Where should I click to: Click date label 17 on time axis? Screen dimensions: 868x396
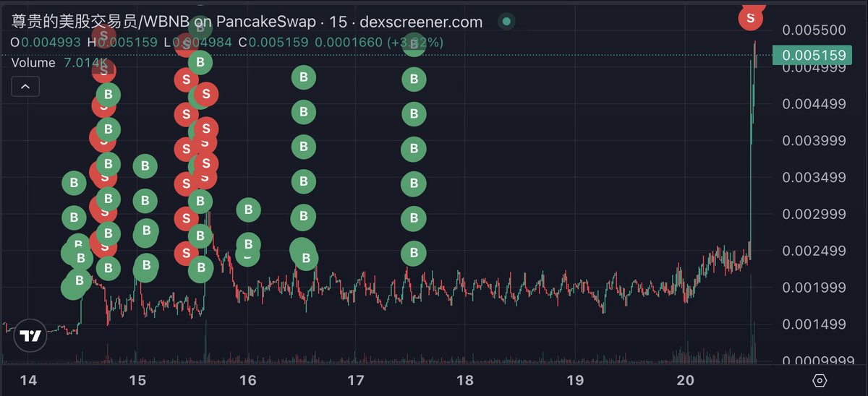(355, 380)
